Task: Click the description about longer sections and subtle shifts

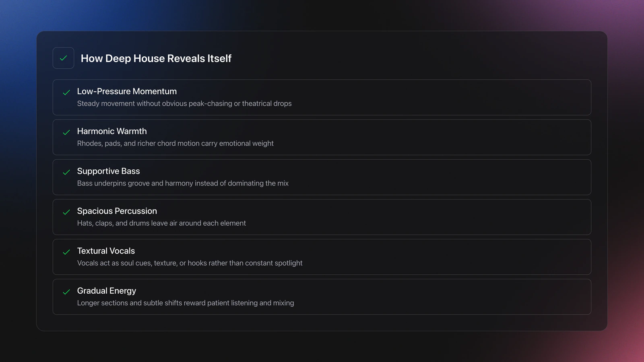Action: (186, 302)
